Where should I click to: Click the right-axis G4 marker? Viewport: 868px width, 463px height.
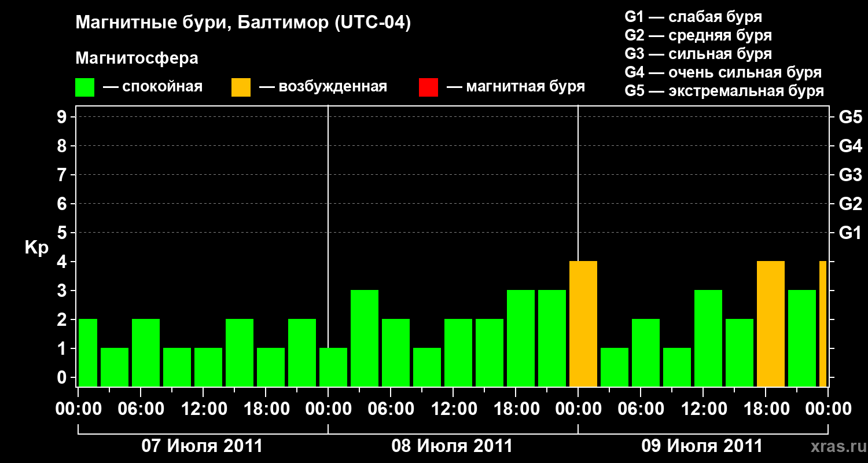click(x=850, y=146)
